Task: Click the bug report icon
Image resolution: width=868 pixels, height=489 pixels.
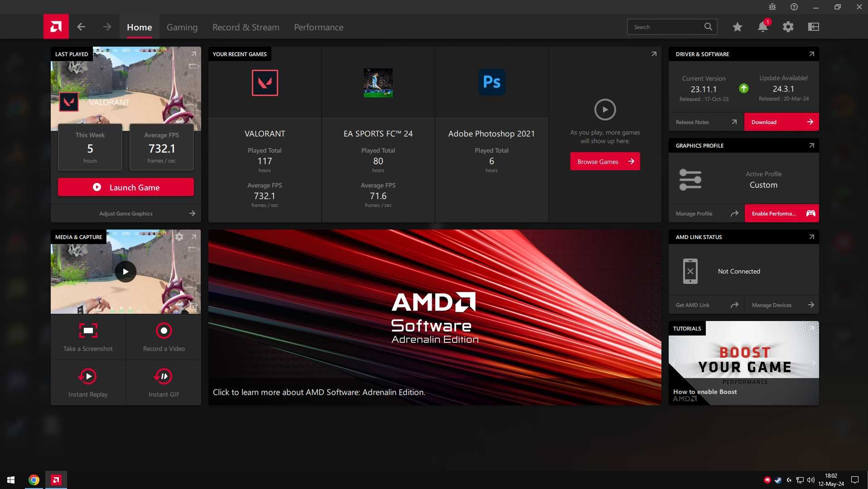Action: 772,7
